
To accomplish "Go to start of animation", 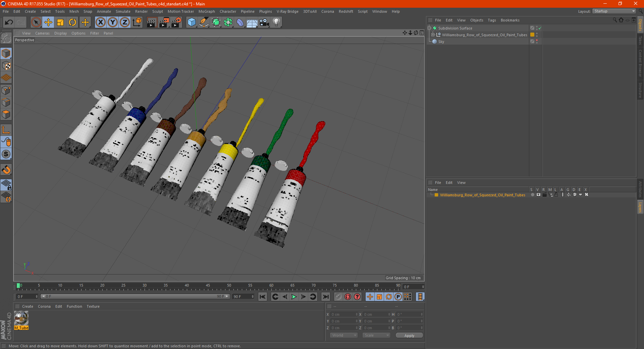I will click(x=263, y=297).
